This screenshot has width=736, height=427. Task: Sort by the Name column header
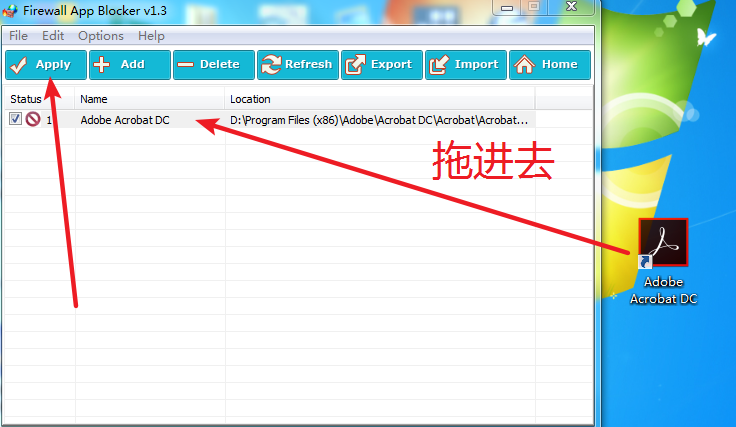(149, 99)
